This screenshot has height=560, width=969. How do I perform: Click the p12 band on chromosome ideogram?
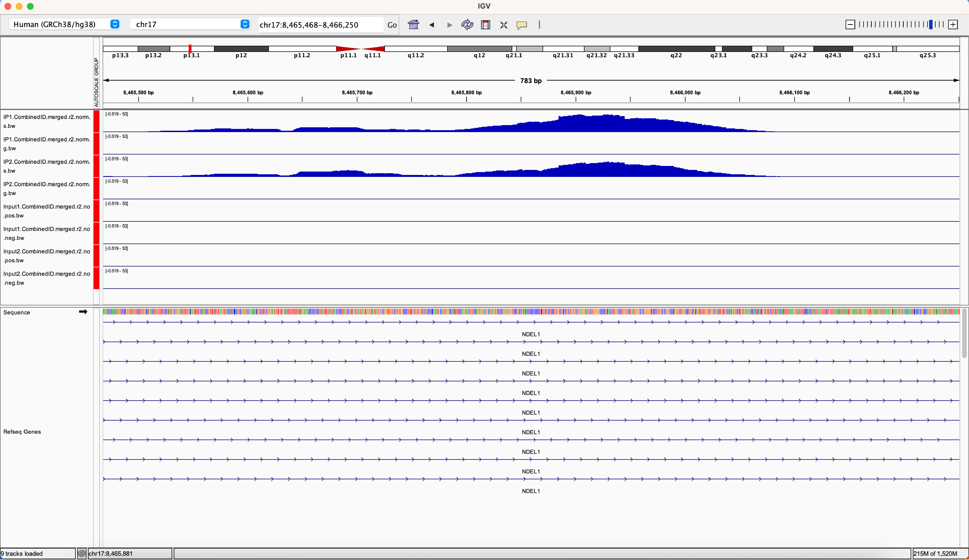point(241,49)
